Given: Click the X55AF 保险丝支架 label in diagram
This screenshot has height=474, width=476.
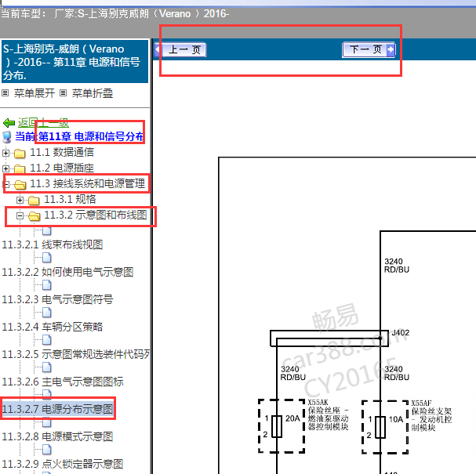Looking at the screenshot, I should pyautogui.click(x=431, y=416).
